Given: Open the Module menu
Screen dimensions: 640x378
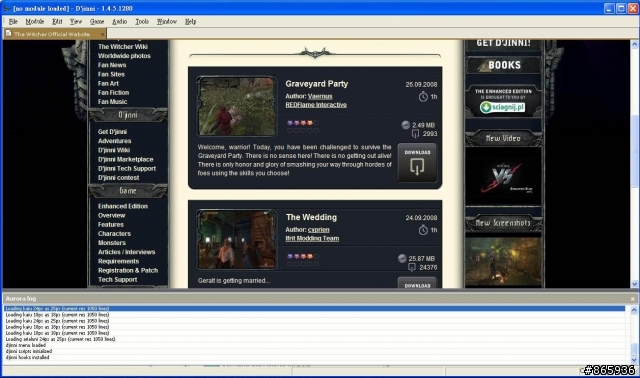Looking at the screenshot, I should [35, 21].
